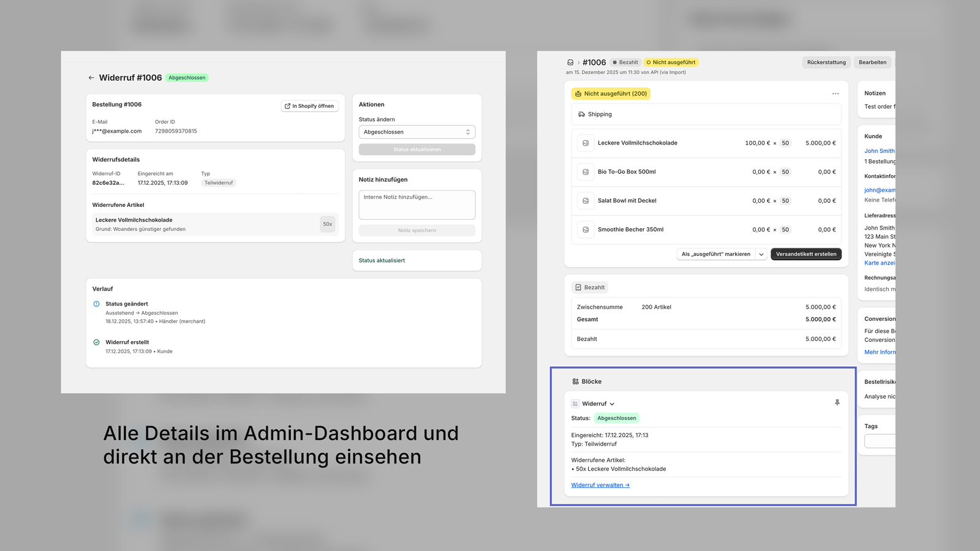Click the Bio To-Go Box product thumbnail
Viewport: 980px width, 551px height.
click(x=585, y=171)
